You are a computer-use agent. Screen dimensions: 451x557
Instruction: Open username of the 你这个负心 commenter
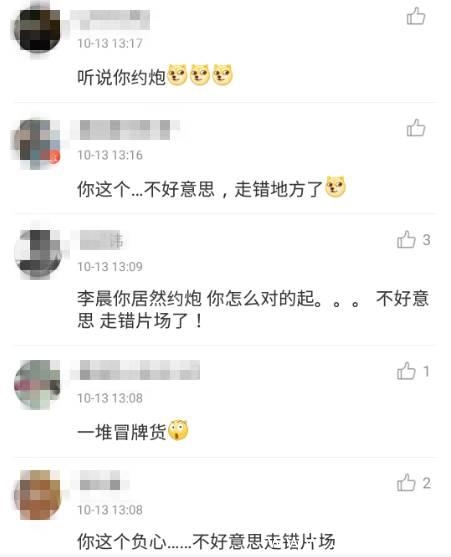100,480
